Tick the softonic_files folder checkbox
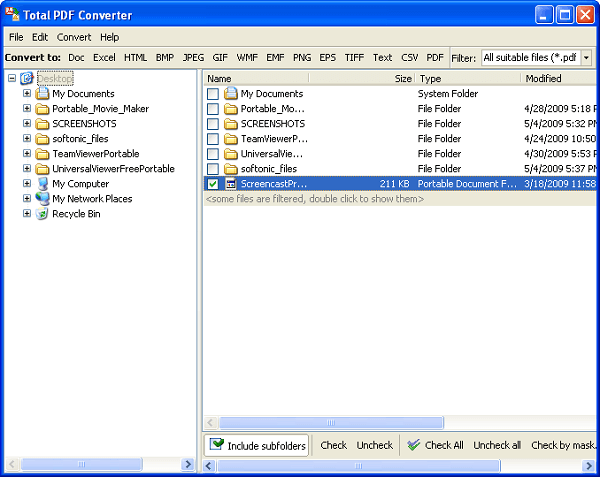Image resolution: width=600 pixels, height=477 pixels. (x=213, y=169)
